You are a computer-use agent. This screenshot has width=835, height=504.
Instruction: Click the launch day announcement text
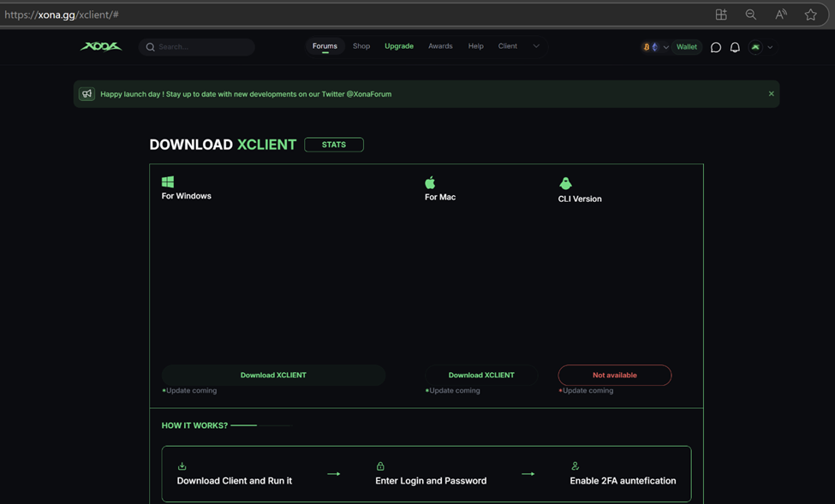click(246, 94)
